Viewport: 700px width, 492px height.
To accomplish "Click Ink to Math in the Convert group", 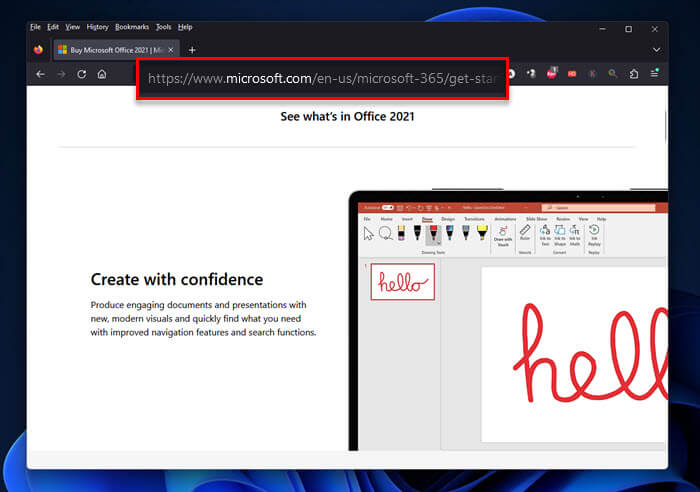I will click(575, 236).
